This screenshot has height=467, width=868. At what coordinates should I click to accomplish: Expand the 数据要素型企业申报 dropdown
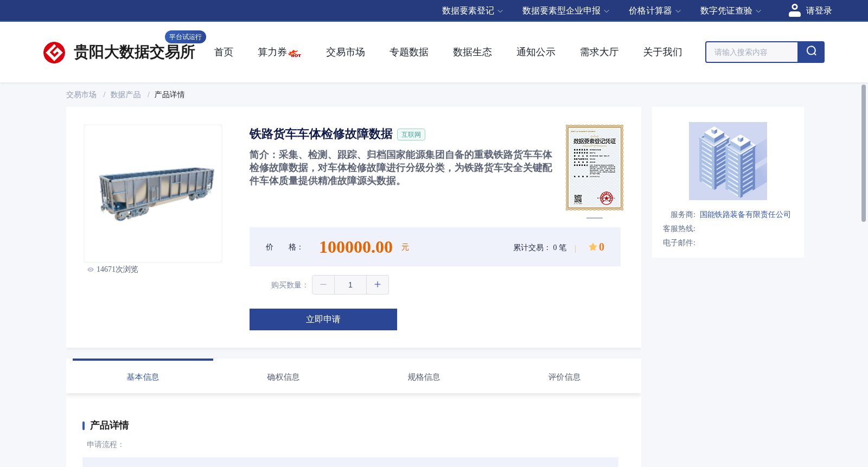[x=566, y=11]
